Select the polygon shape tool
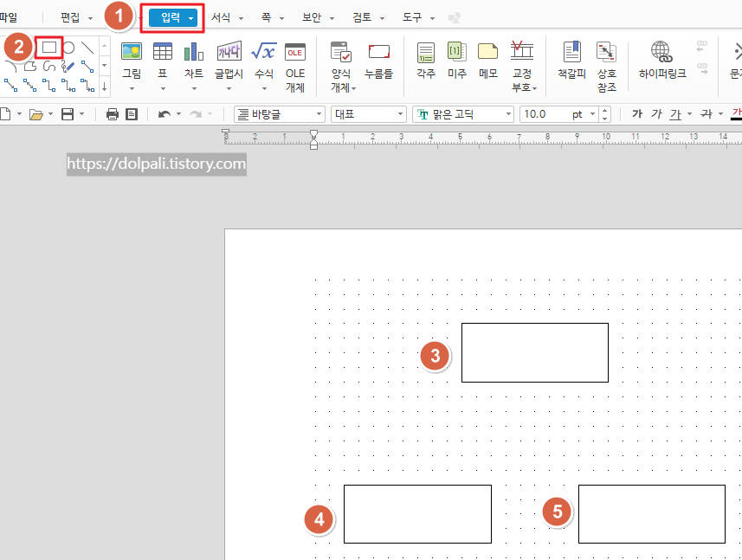Viewport: 742px width, 560px height. [29, 67]
